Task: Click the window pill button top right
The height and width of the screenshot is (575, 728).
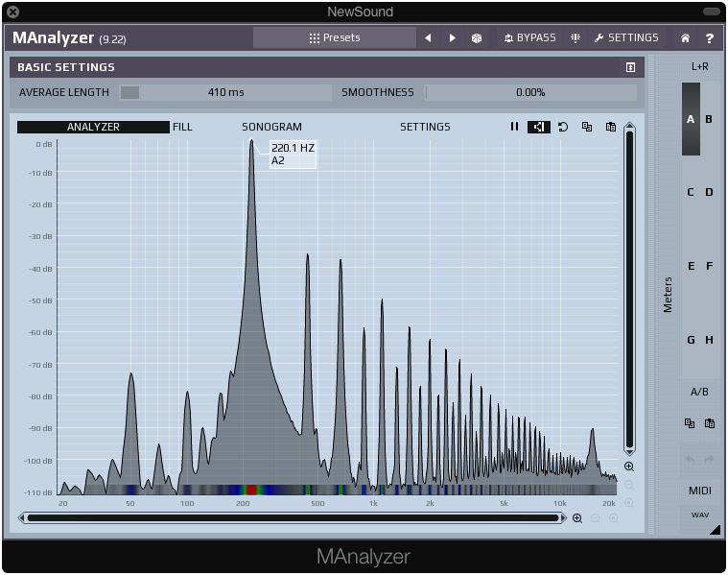Action: (x=712, y=12)
